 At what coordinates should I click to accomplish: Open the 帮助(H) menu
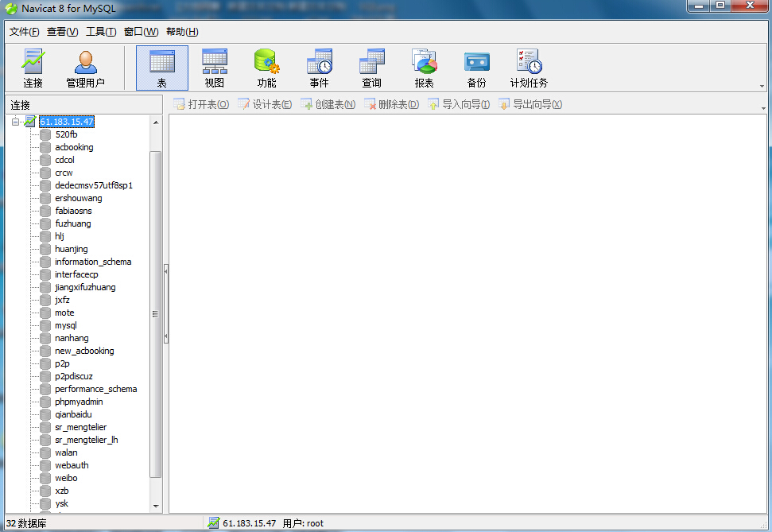click(182, 32)
